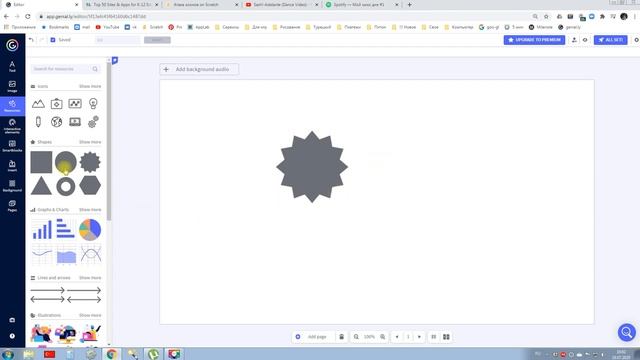Add the globe icon resource

pos(56,122)
